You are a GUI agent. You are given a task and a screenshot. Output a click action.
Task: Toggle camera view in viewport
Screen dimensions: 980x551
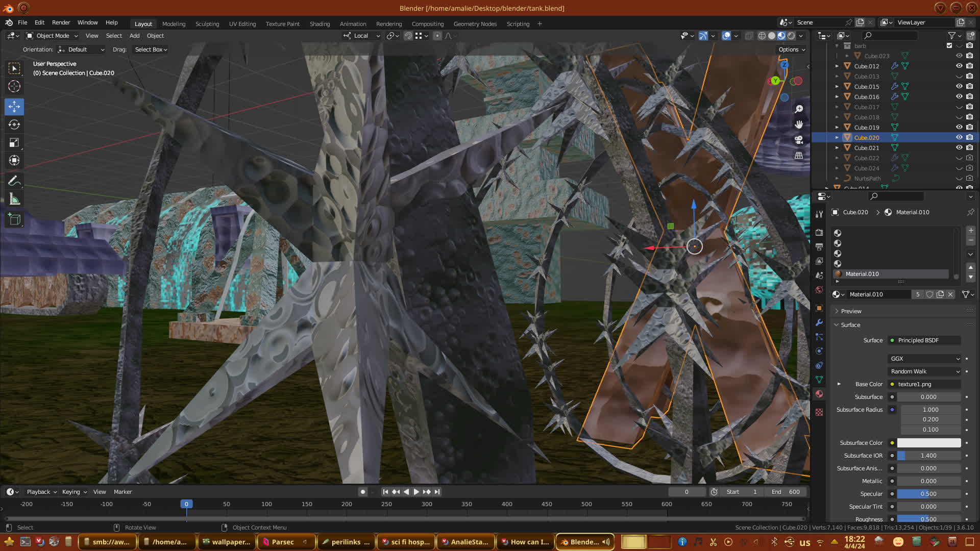[799, 140]
